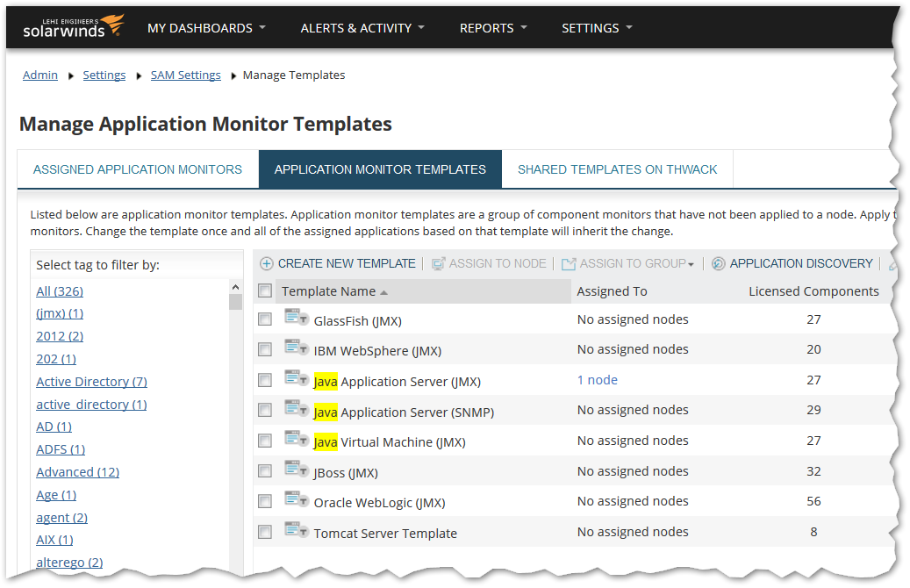
Task: Click the JBoss (JMX) template icon
Action: [x=297, y=471]
